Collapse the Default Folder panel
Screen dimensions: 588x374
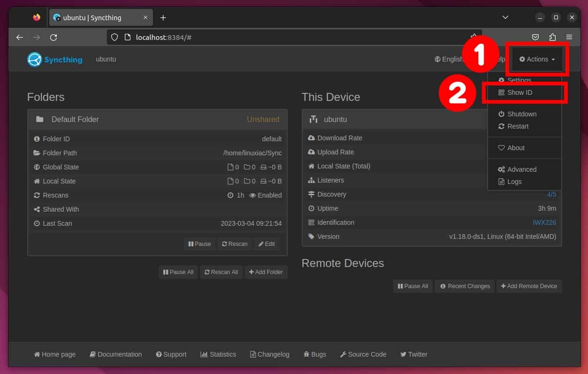point(157,119)
